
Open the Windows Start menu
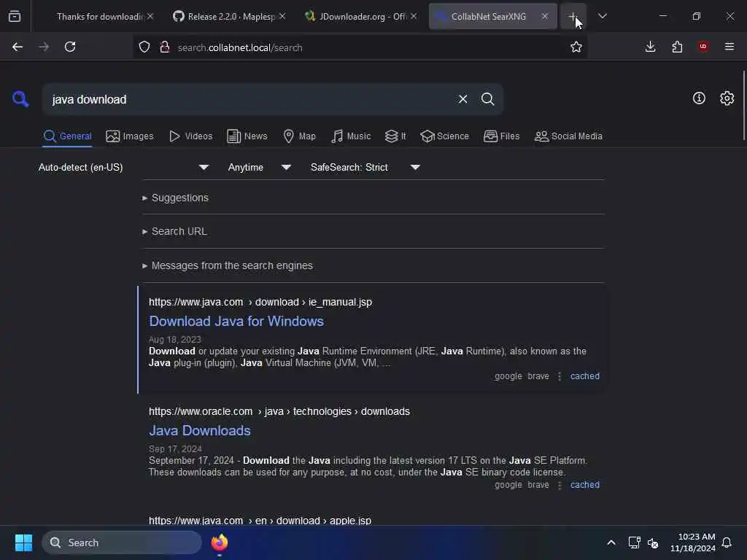[23, 542]
